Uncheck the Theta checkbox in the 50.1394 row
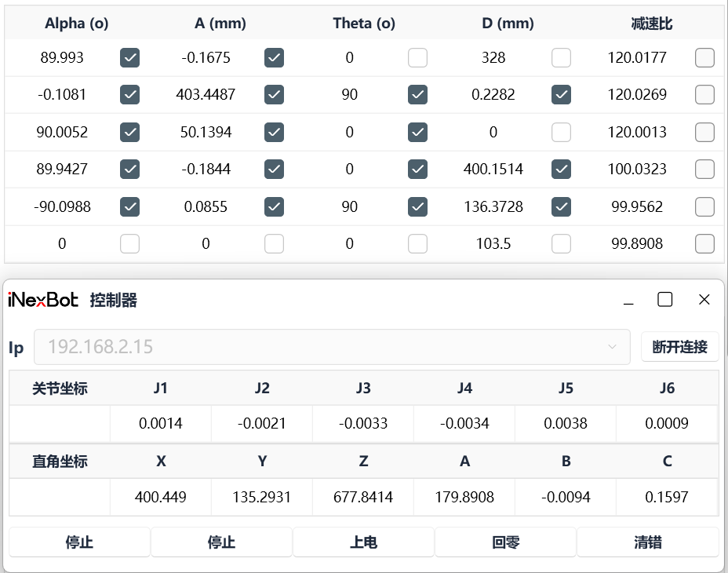728x573 pixels. [417, 133]
